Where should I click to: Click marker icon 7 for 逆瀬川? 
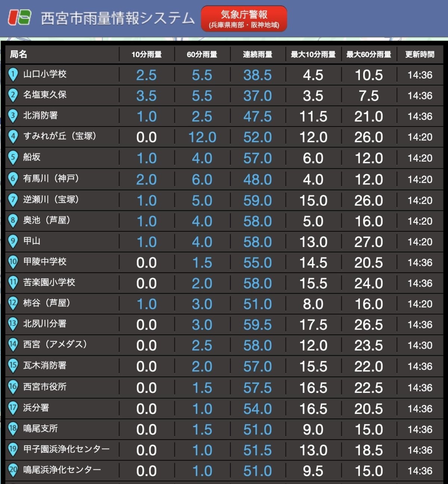point(13,200)
